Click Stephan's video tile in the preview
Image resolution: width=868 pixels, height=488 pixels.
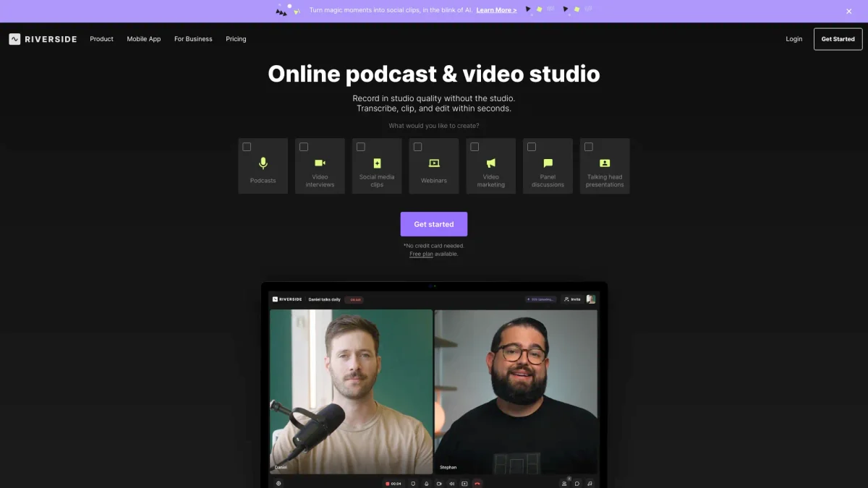(x=516, y=390)
